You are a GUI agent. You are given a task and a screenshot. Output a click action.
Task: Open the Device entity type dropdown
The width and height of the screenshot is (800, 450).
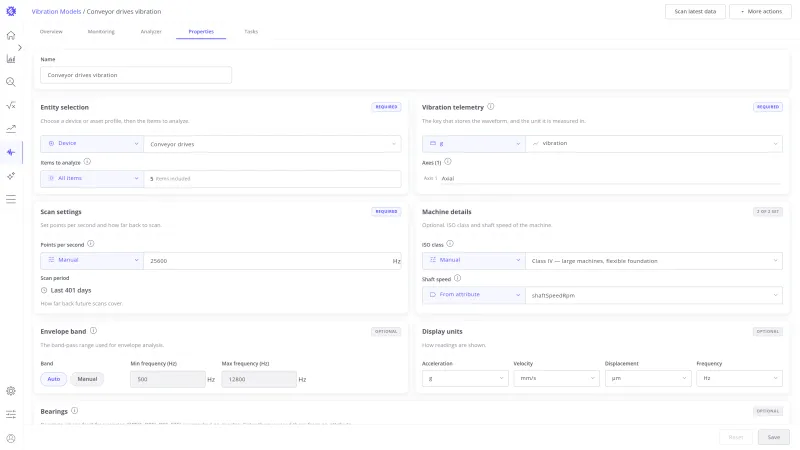92,143
